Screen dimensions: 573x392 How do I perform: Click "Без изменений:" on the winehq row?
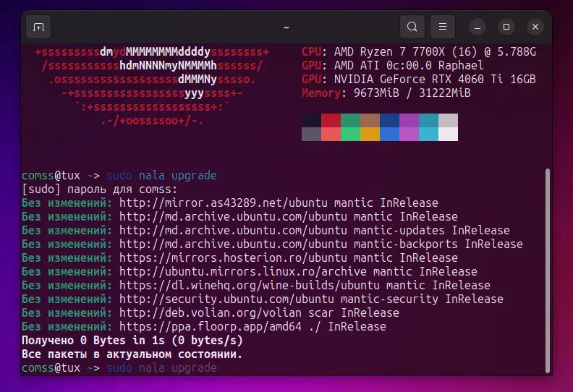point(67,286)
